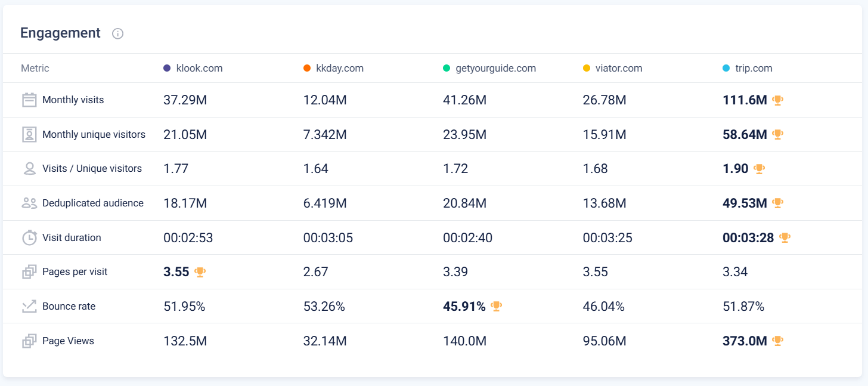Click getyourguide.com unique visitors 23.95M

pyautogui.click(x=465, y=135)
